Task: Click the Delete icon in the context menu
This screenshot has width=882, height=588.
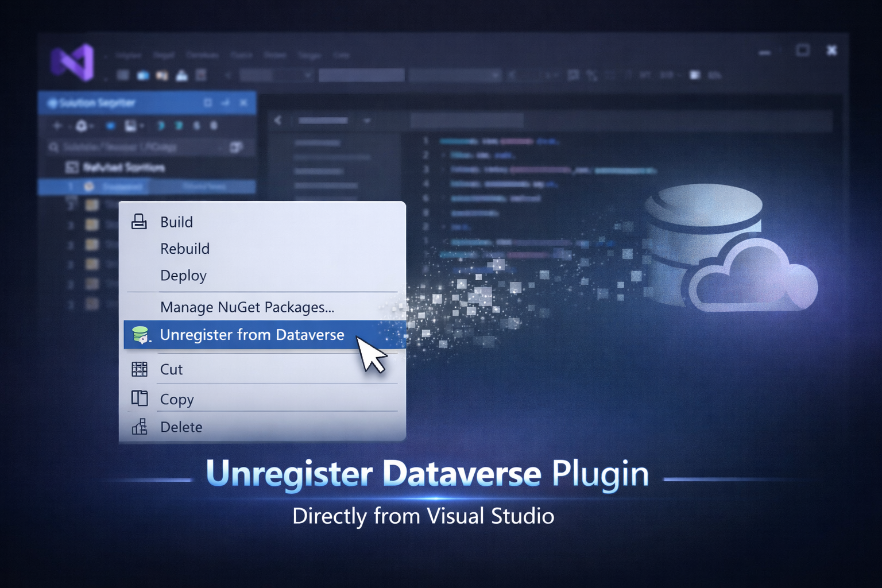Action: pos(139,427)
